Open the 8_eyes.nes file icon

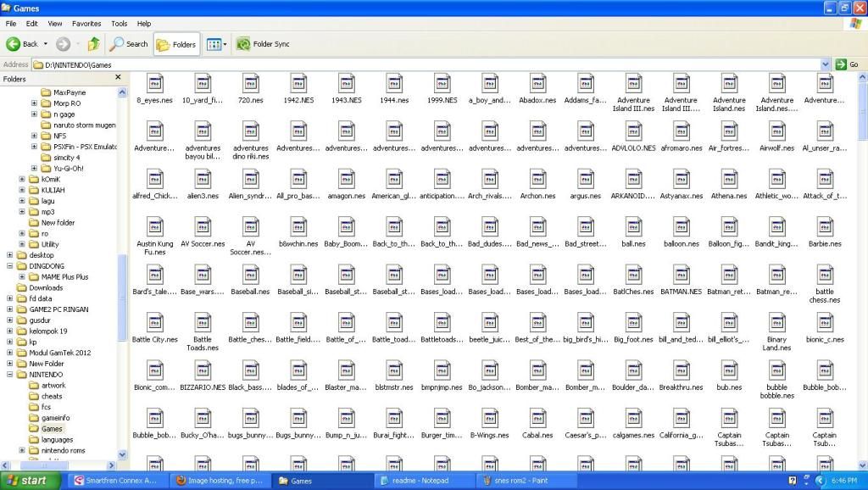pyautogui.click(x=155, y=84)
